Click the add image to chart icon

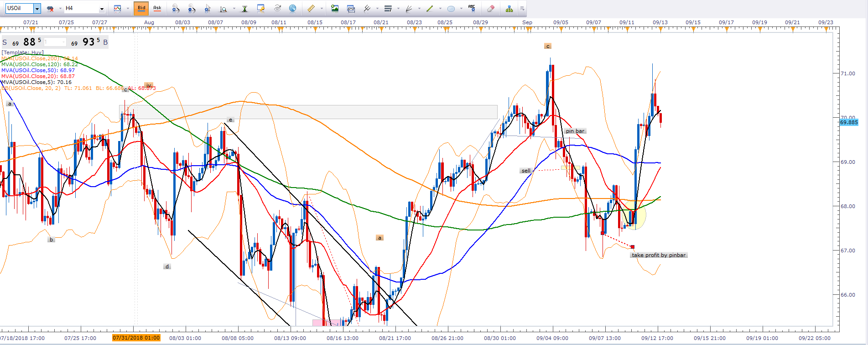pyautogui.click(x=335, y=8)
